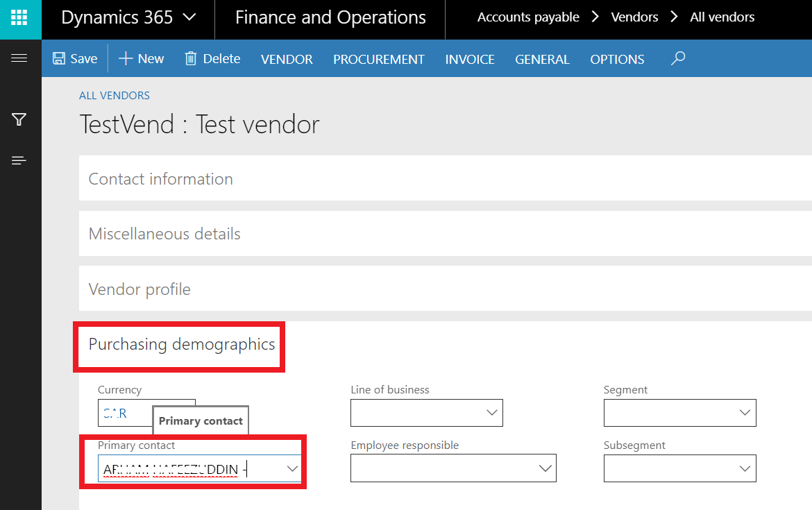Open the Primary contact dropdown
This screenshot has height=510, width=812.
(291, 468)
